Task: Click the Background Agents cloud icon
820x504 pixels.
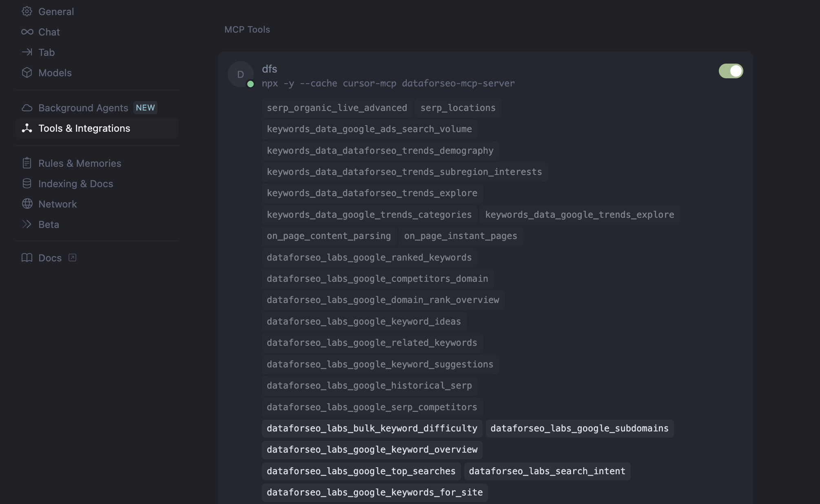Action: point(27,108)
